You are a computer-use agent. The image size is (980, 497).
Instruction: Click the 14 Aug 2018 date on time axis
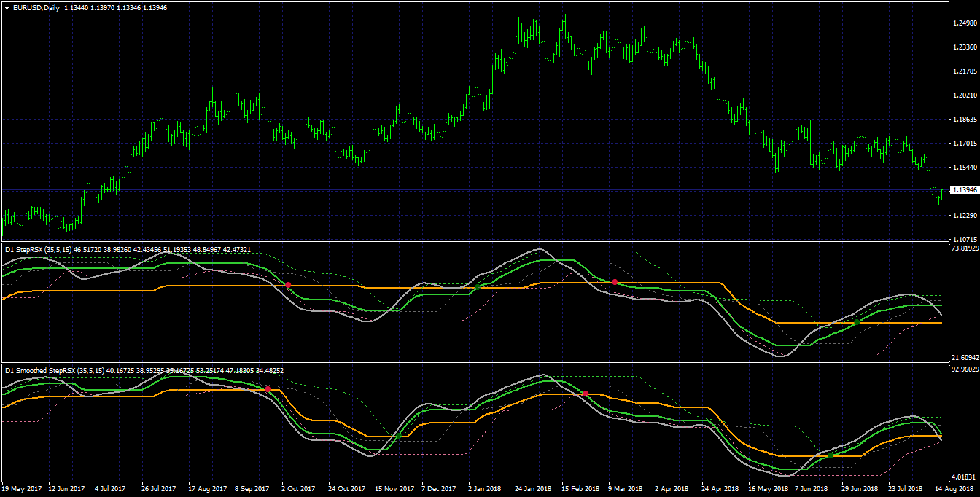(954, 489)
